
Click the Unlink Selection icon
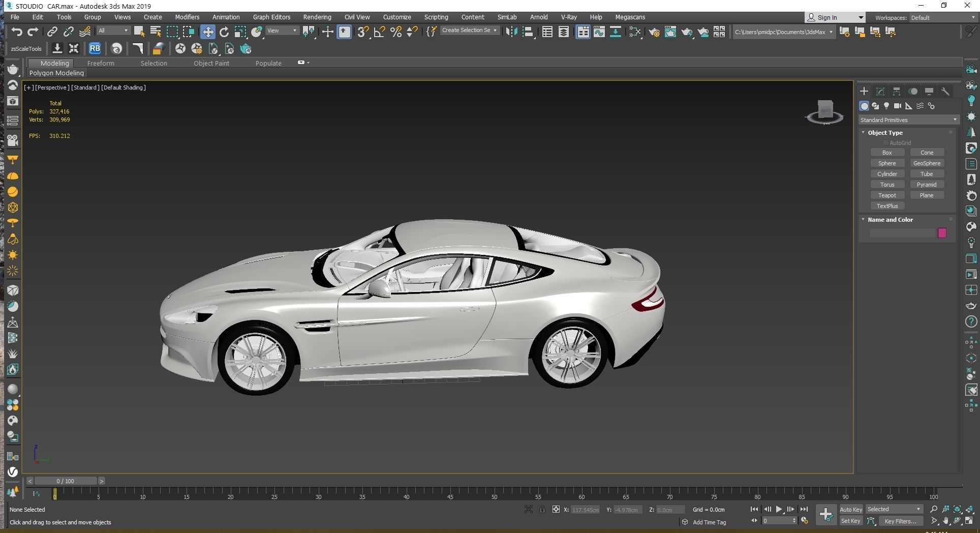[68, 32]
